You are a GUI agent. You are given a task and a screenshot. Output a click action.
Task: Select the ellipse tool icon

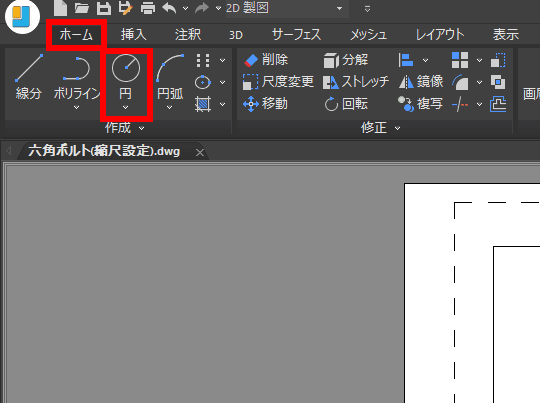203,82
